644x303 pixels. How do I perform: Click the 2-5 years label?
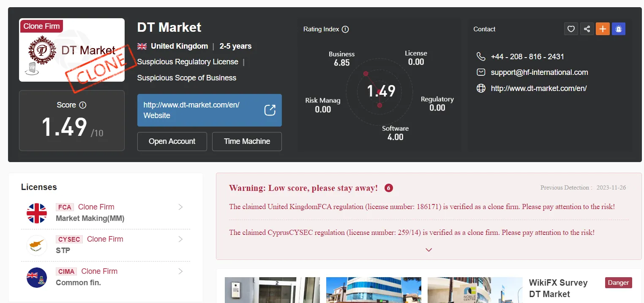(x=235, y=46)
